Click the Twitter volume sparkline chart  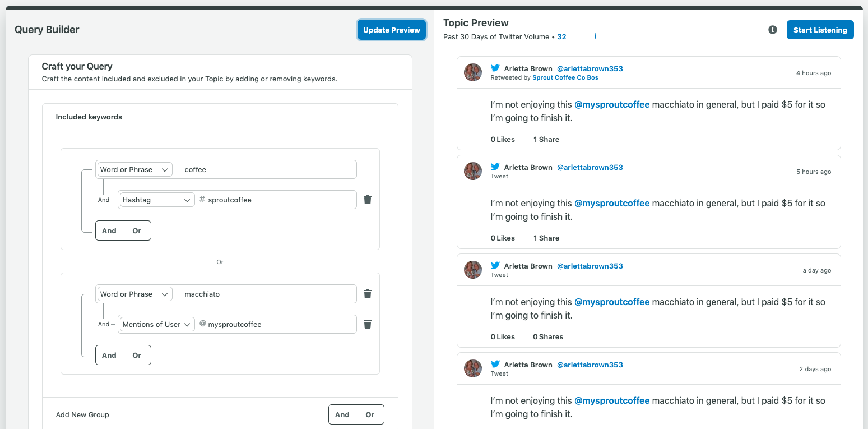[582, 36]
